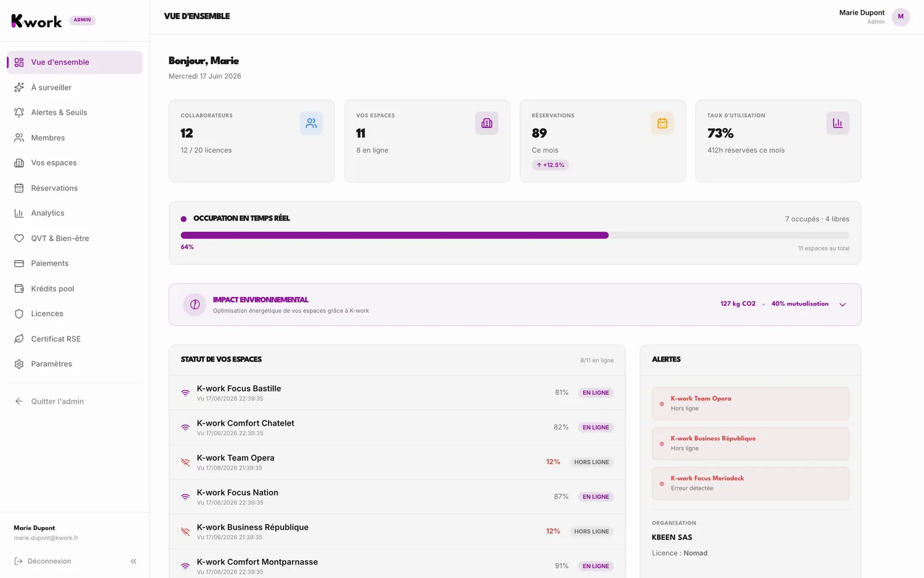Screen dimensions: 924x578
Task: Click 'KBEEN SAS' organisation name
Action: pos(671,537)
